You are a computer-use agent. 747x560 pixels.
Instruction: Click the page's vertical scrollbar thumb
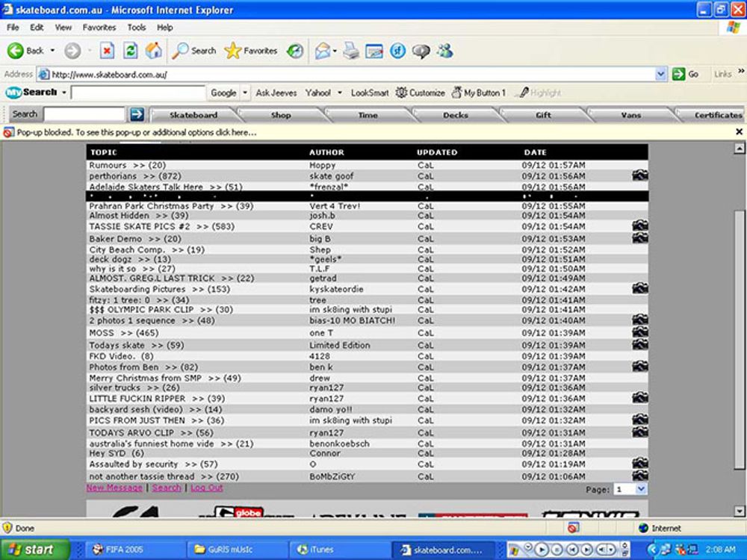(739, 339)
